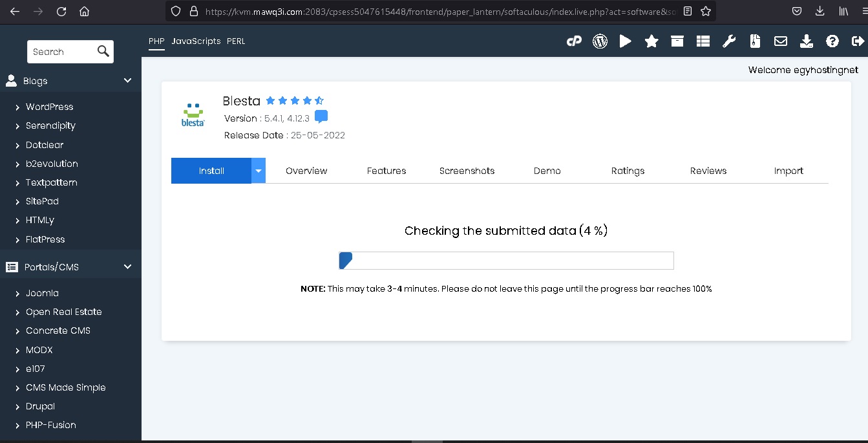Viewport: 868px width, 443px height.
Task: Open the wrench settings icon
Action: pyautogui.click(x=729, y=41)
